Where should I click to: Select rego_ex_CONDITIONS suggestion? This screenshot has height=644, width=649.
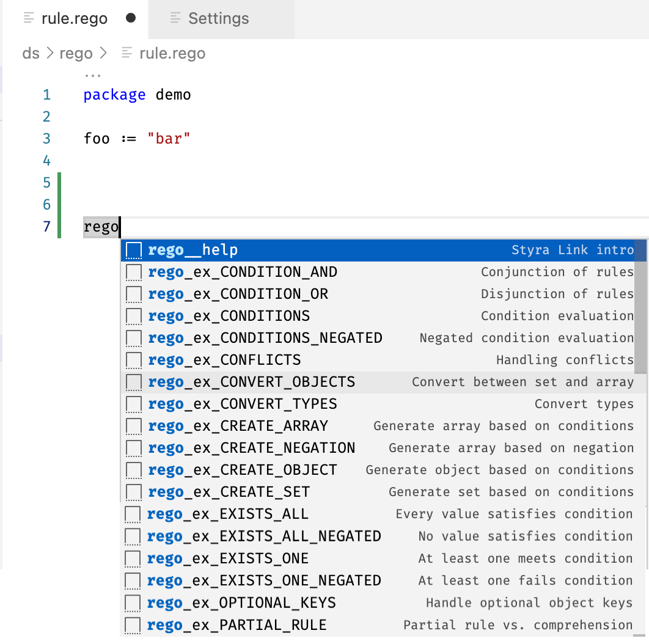[x=383, y=316]
